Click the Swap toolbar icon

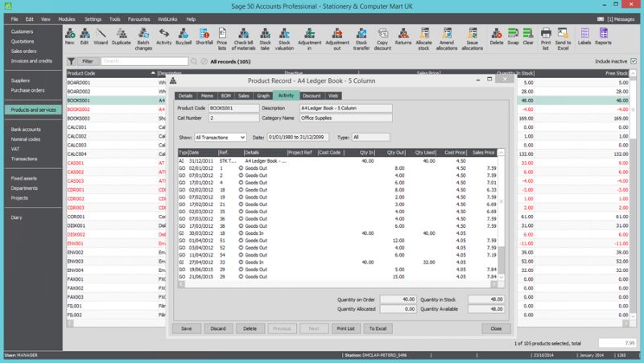click(x=513, y=36)
